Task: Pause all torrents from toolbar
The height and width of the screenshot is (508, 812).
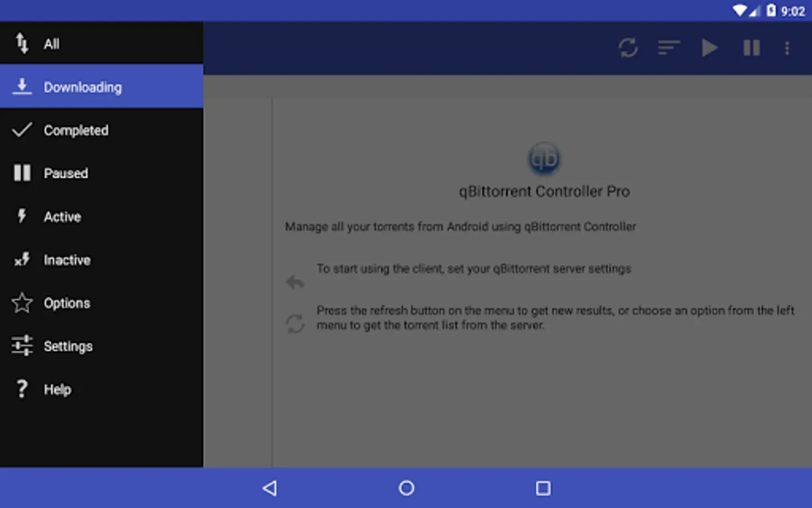Action: [751, 48]
